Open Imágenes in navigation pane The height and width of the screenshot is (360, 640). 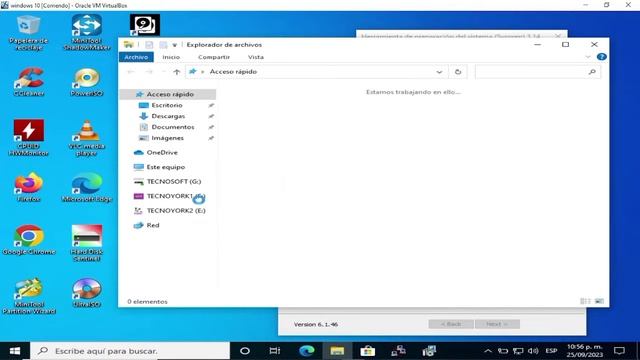[x=167, y=138]
